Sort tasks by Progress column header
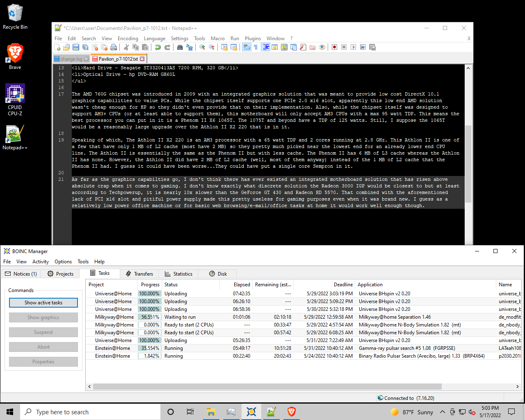525x420 pixels. (149, 285)
